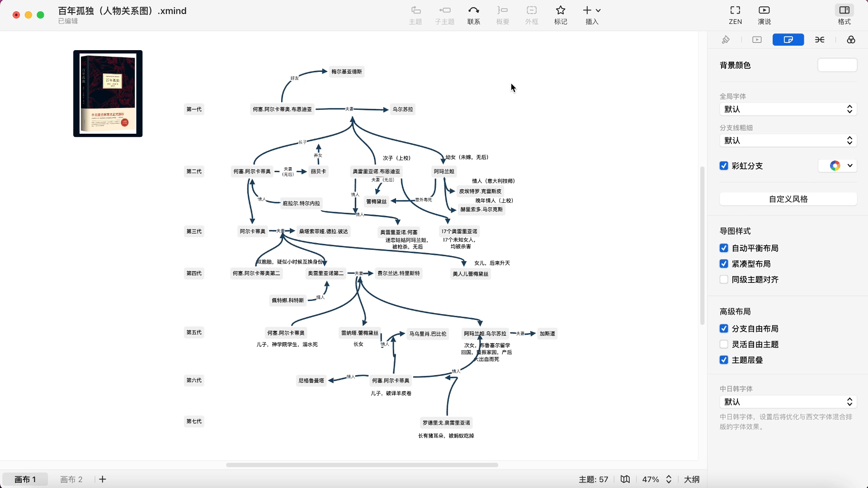Switch to the presentation tab in format panel
The image size is (868, 488).
pos(757,40)
